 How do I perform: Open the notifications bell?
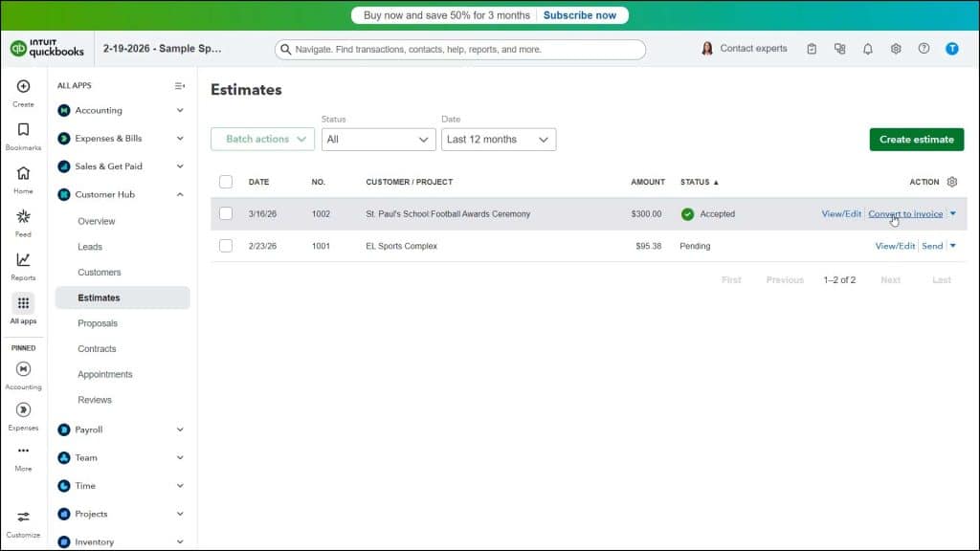click(867, 48)
